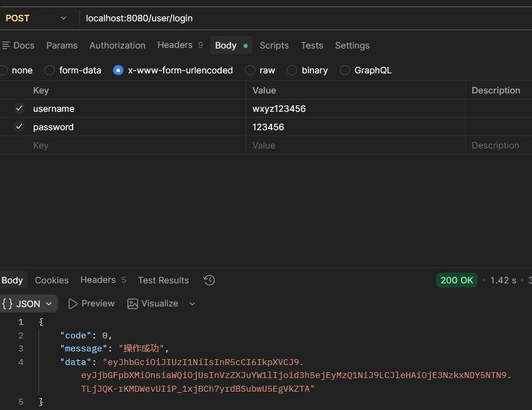Uncheck the password parameter checkbox
The image size is (532, 410).
point(20,127)
